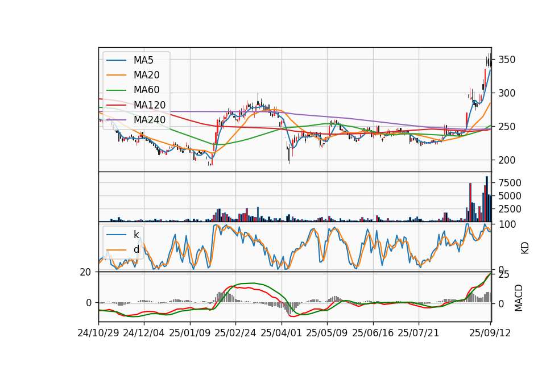546x392 pixels.
Task: Click the 25/05/09 date label
Action: [327, 333]
